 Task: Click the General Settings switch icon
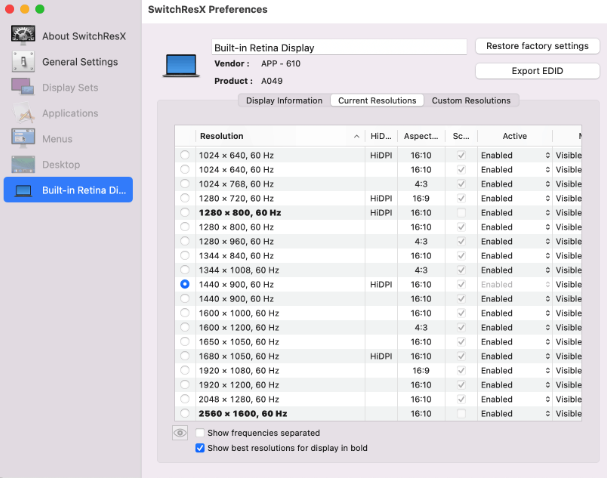coord(23,62)
